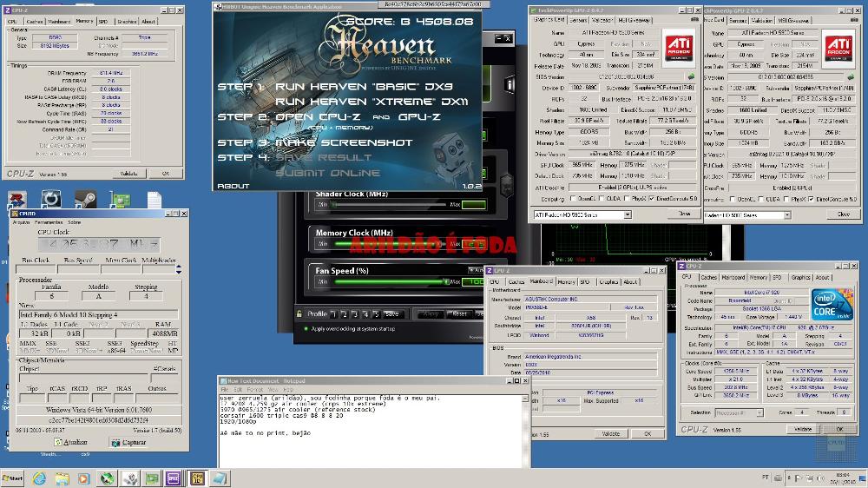The height and width of the screenshot is (488, 868).
Task: Launch Internet Explorer from taskbar
Action: [39, 478]
